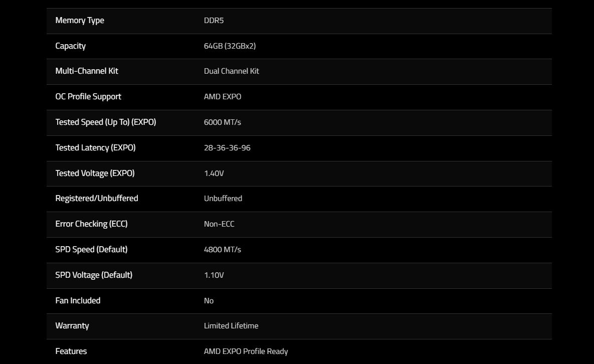Select the Dual Channel Kit value
The height and width of the screenshot is (364, 594).
pyautogui.click(x=232, y=71)
